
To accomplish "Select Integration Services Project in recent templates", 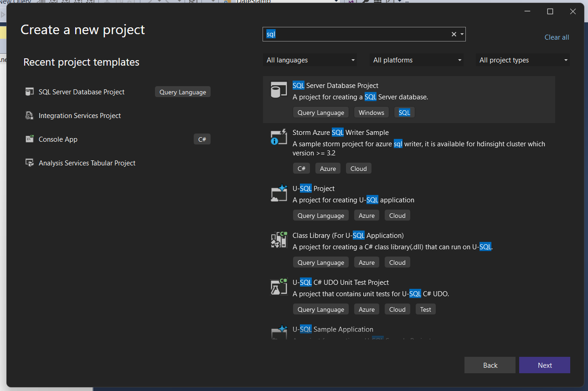I will (80, 116).
